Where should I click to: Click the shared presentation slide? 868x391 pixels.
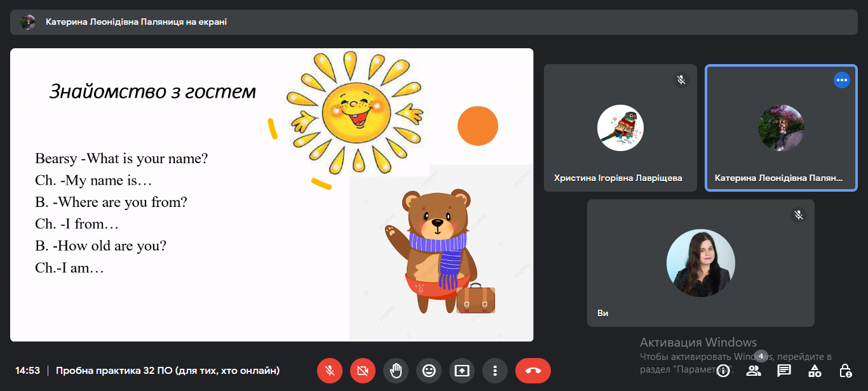(271, 195)
